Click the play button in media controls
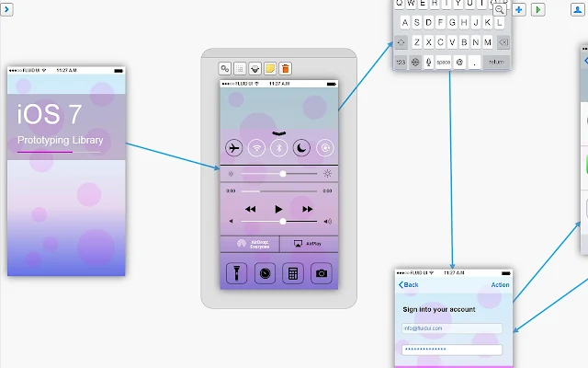This screenshot has height=368, width=588. tap(278, 209)
